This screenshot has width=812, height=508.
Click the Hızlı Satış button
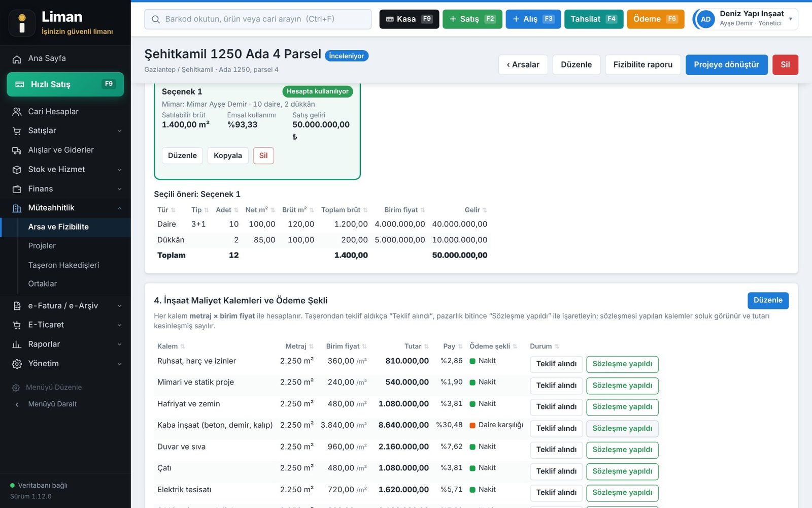click(65, 84)
